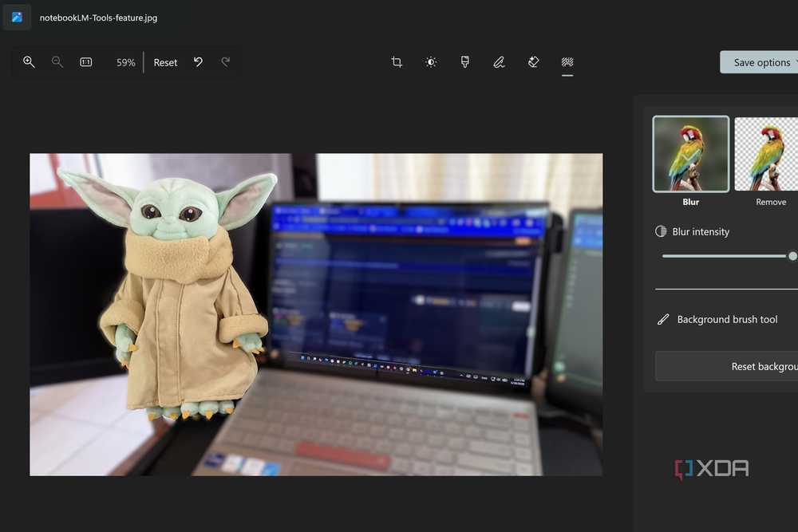Choose the Remove background thumbnail
Screen dimensions: 798x532
click(x=766, y=154)
